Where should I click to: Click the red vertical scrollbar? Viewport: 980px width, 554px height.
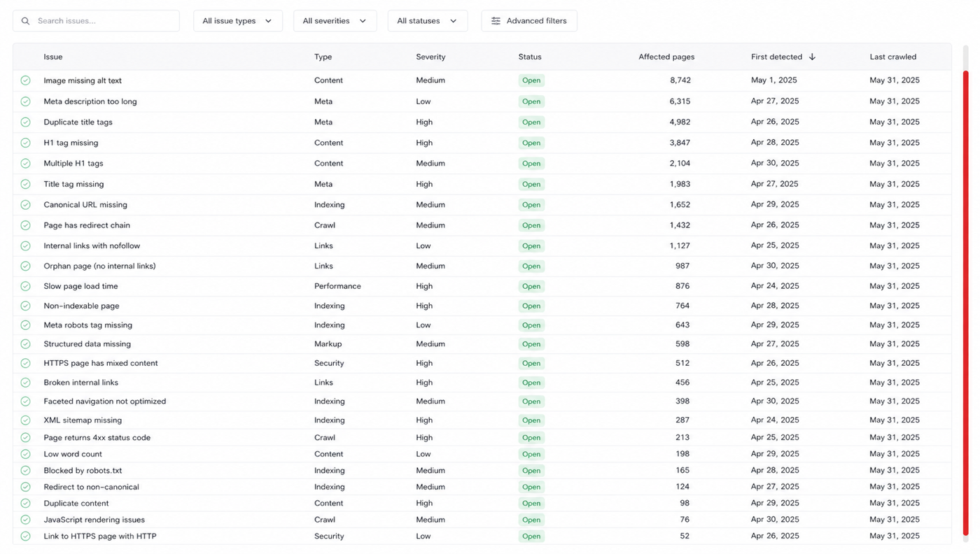966,301
